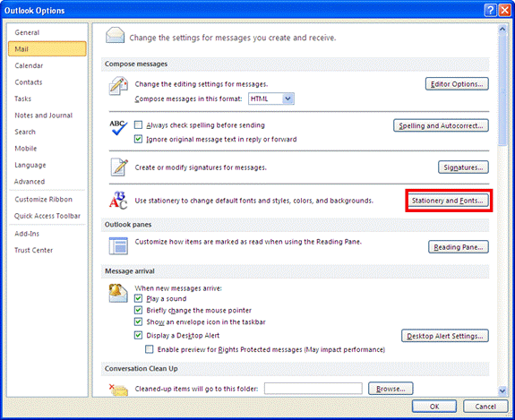Image resolution: width=515 pixels, height=420 pixels.
Task: Click the message arrival bell envelope icon
Action: [x=118, y=293]
